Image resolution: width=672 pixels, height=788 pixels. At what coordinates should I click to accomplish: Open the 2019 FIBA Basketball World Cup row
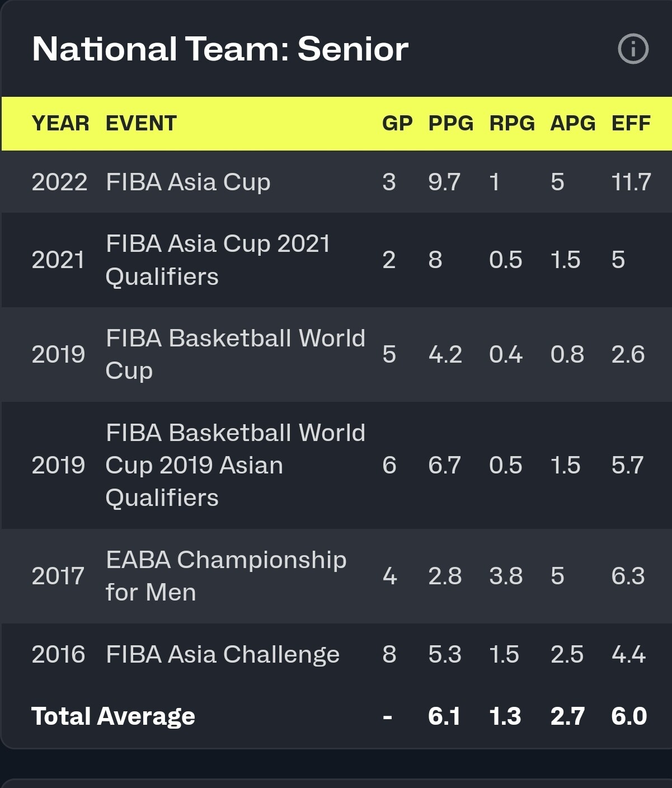coord(336,354)
